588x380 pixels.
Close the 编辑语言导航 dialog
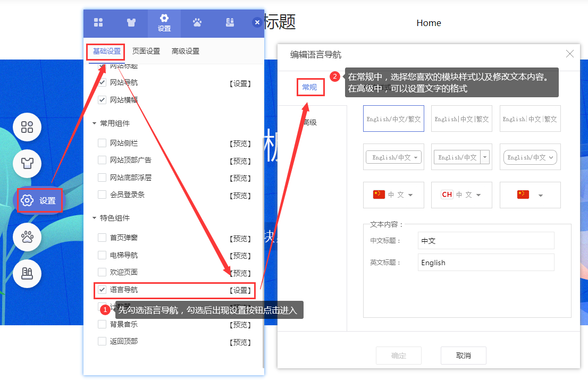[569, 54]
